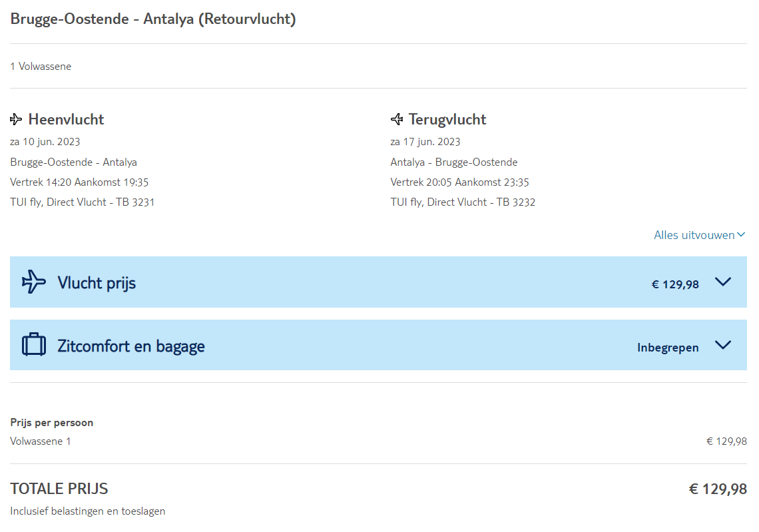Click the return plane icon beside Terugvlucht

tap(397, 120)
